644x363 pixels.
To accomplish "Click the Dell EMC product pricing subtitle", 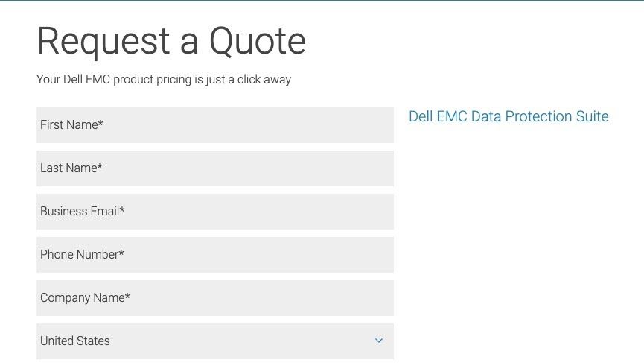I will tap(164, 80).
